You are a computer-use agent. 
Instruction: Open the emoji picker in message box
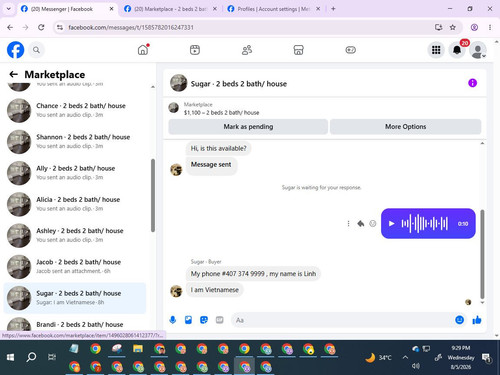pyautogui.click(x=459, y=320)
